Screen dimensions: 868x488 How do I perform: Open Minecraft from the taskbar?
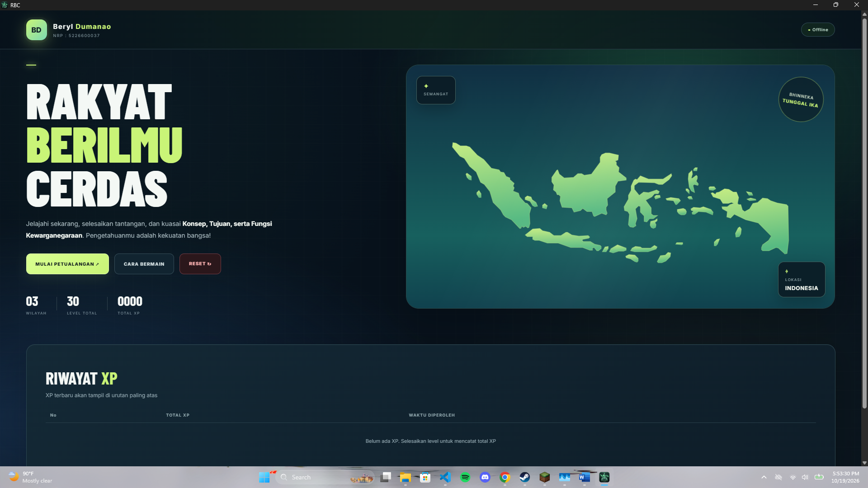coord(545,477)
